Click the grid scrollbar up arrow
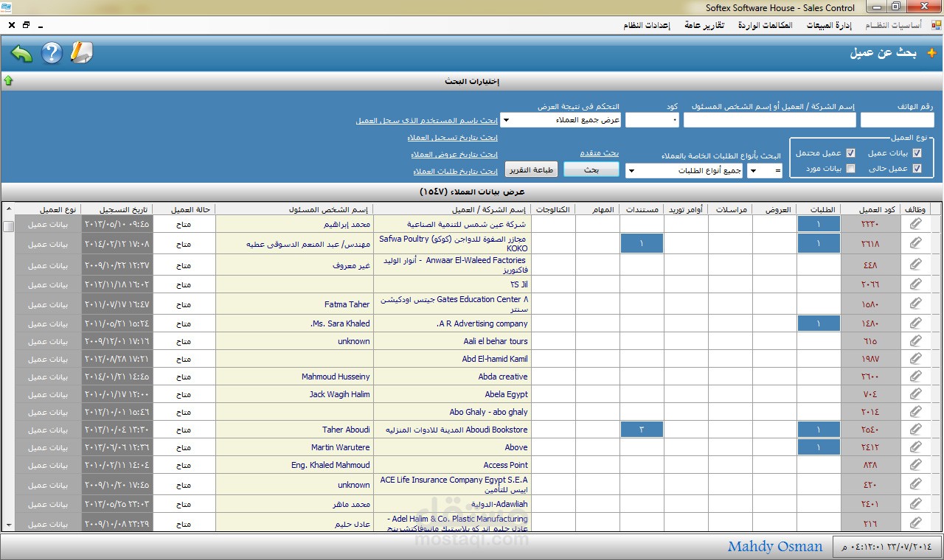This screenshot has width=944, height=560. (8, 209)
